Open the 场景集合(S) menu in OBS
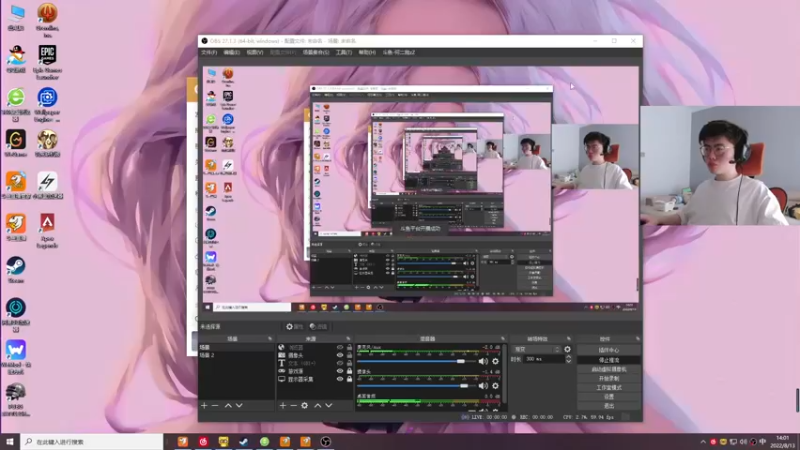The image size is (800, 450). tap(316, 53)
